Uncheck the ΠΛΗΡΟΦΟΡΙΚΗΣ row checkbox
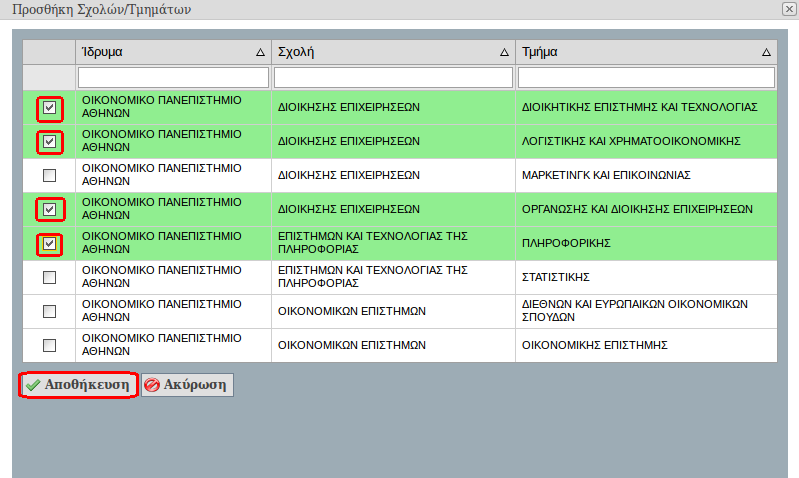Screen dimensions: 799x478 click(49, 244)
